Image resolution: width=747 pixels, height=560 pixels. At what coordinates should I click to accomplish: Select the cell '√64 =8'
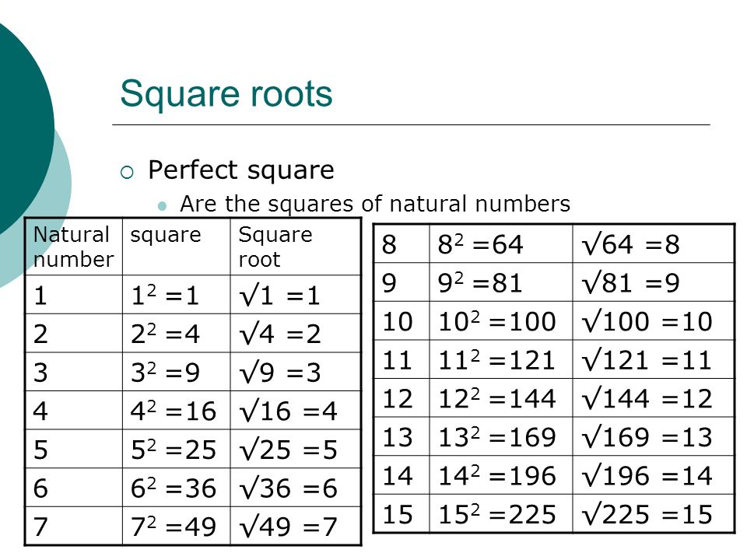click(x=653, y=243)
